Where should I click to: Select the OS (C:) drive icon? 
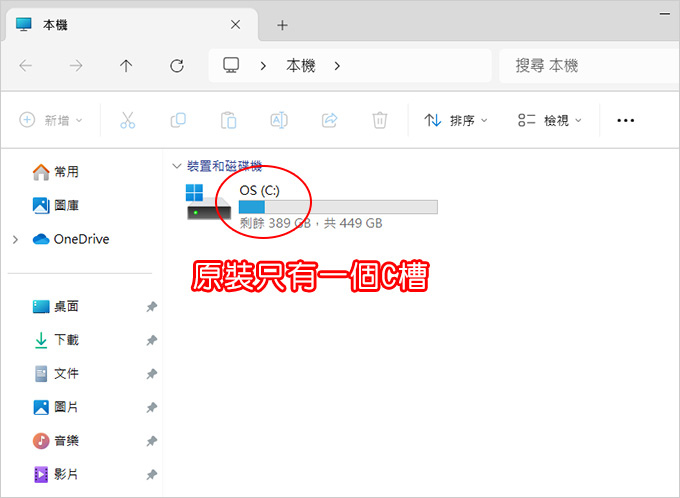point(208,202)
